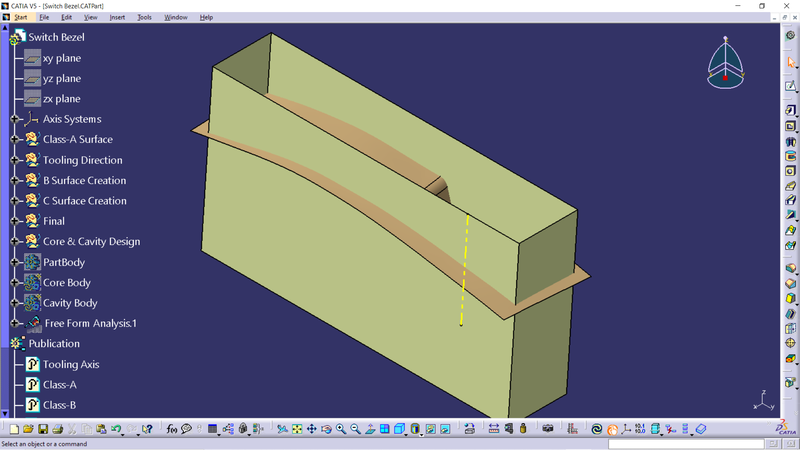Click the Undo arrow icon
The width and height of the screenshot is (800, 450).
pyautogui.click(x=116, y=429)
